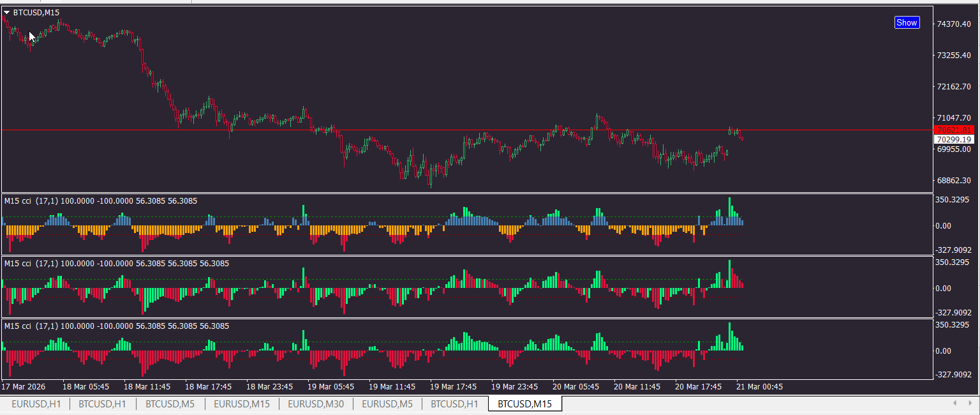Viewport: 980px width, 415px height.
Task: Open the BTCUSD,M5 chart tab
Action: [170, 404]
